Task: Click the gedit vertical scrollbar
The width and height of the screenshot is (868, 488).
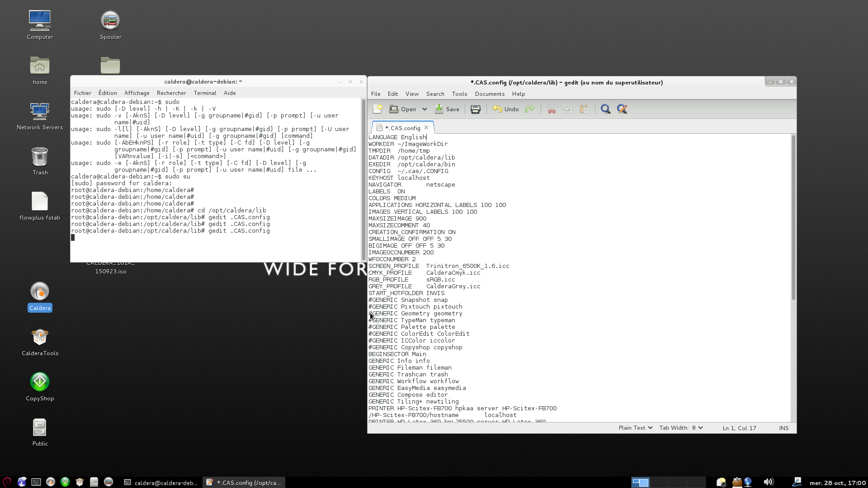Action: point(793,217)
